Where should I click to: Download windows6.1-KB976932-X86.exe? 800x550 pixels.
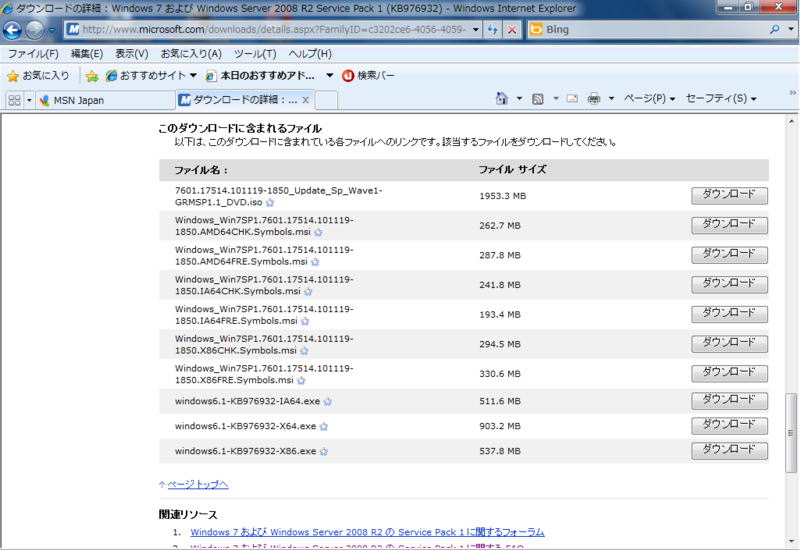click(x=729, y=450)
